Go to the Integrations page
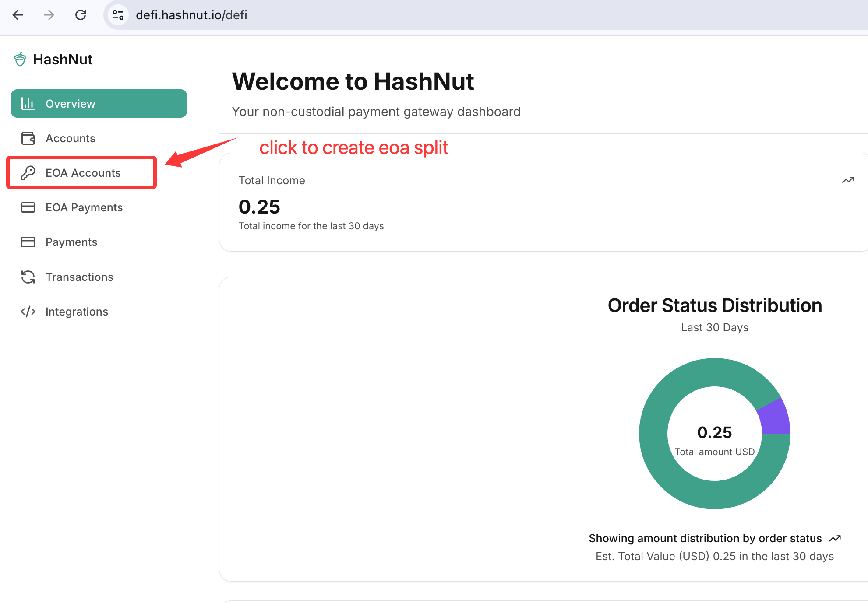Viewport: 868px width, 603px height. (x=99, y=312)
